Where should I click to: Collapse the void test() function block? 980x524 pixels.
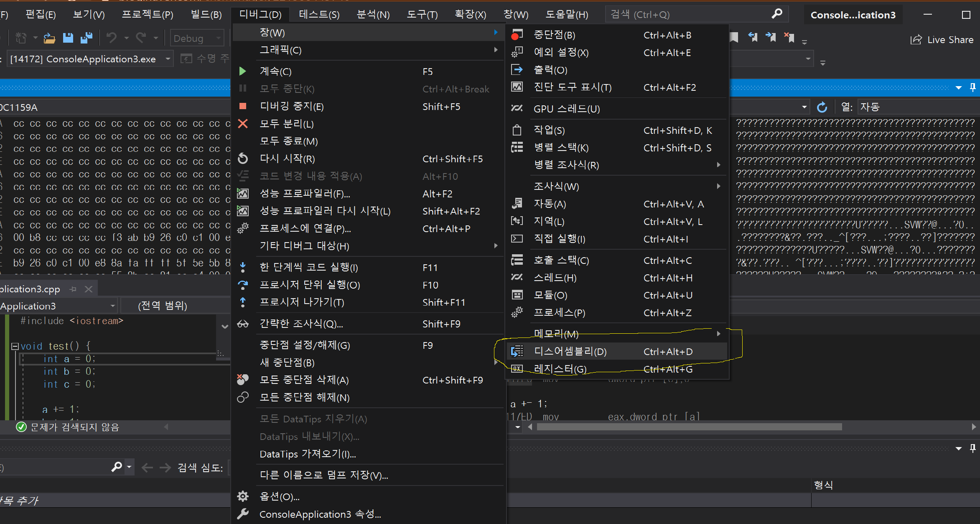point(15,346)
